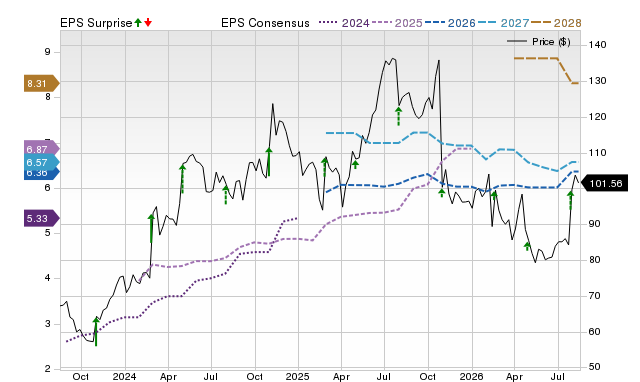This screenshot has width=640, height=382.
Task: Select the 2028 consensus legend entry
Action: [556, 23]
